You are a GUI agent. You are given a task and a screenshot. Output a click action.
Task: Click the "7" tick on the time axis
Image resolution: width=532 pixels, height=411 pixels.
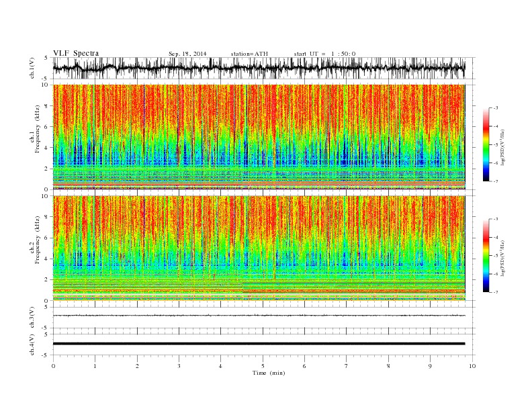346,366
